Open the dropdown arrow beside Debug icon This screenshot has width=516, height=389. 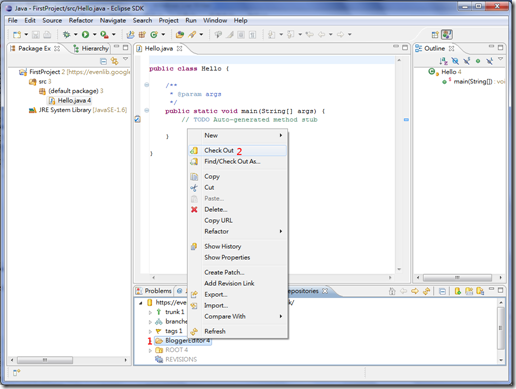[76, 34]
